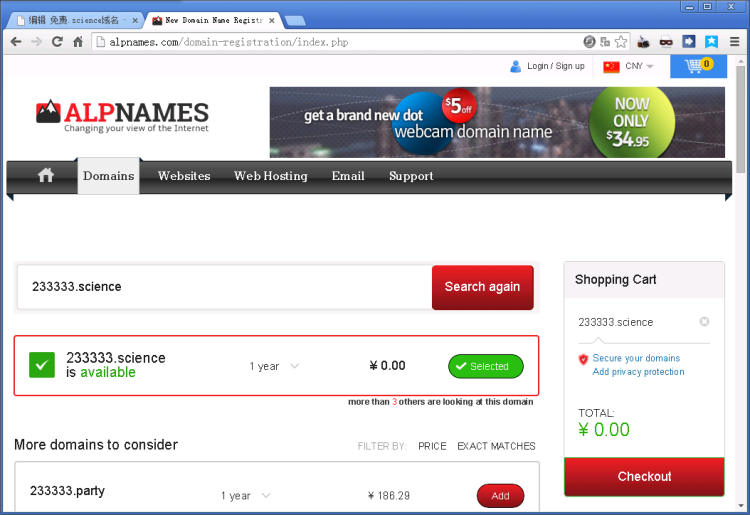Image resolution: width=750 pixels, height=515 pixels.
Task: Bookmark this page with the star icon
Action: (621, 42)
